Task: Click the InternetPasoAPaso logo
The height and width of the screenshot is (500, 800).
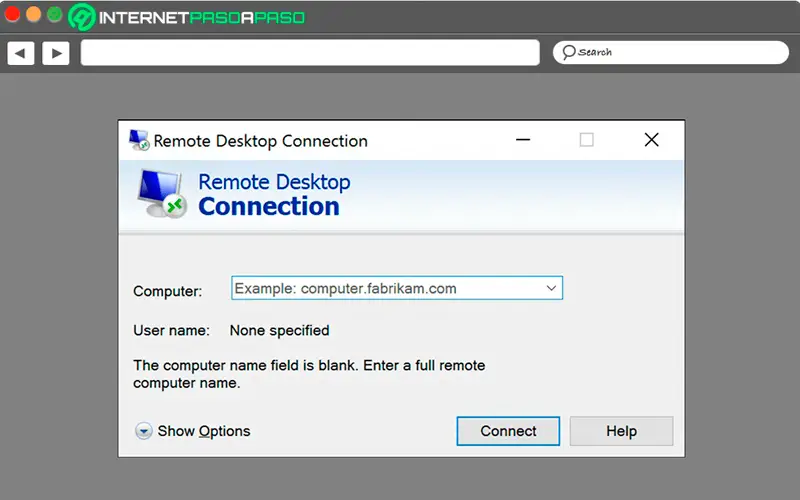Action: pyautogui.click(x=187, y=17)
